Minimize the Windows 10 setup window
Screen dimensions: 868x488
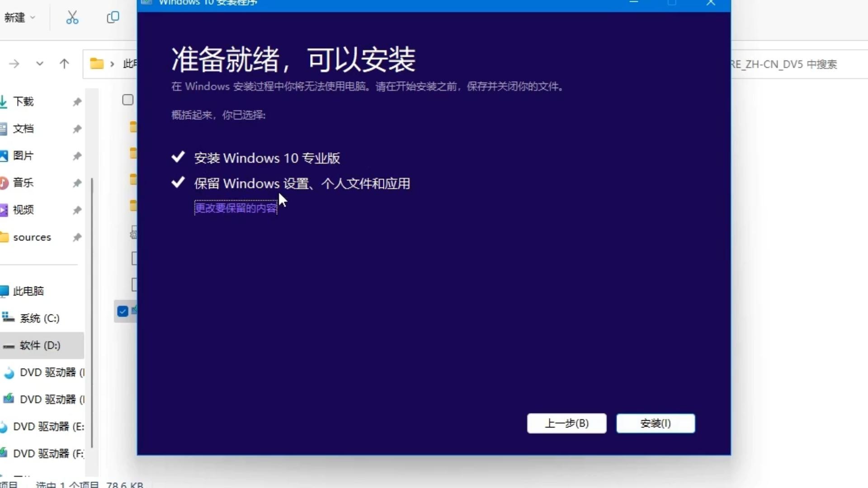pos(634,3)
